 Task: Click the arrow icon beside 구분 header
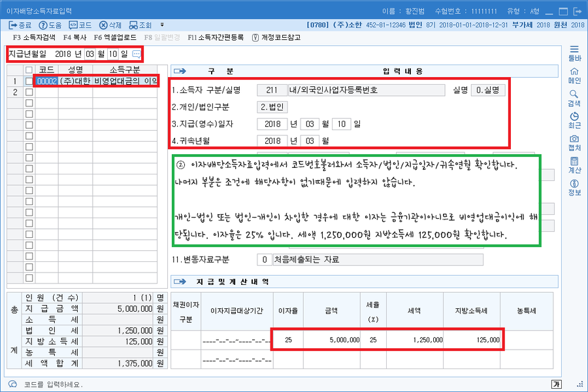[180, 71]
